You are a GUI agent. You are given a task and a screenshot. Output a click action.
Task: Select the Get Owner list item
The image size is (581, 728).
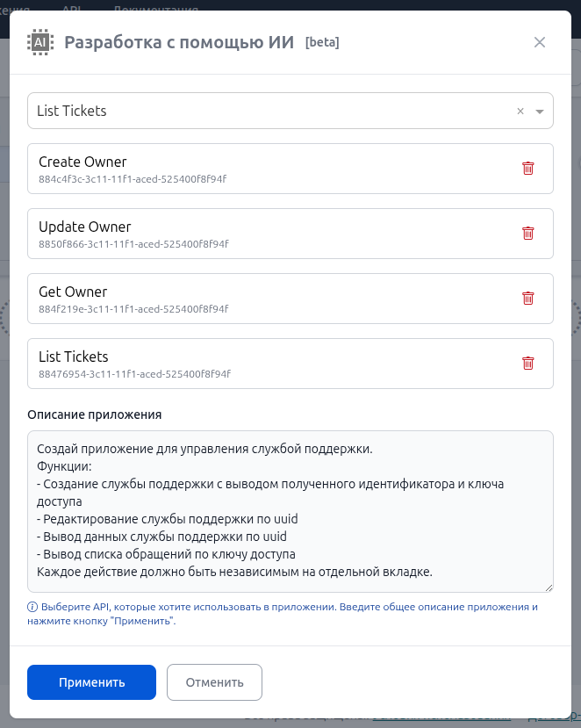click(290, 299)
